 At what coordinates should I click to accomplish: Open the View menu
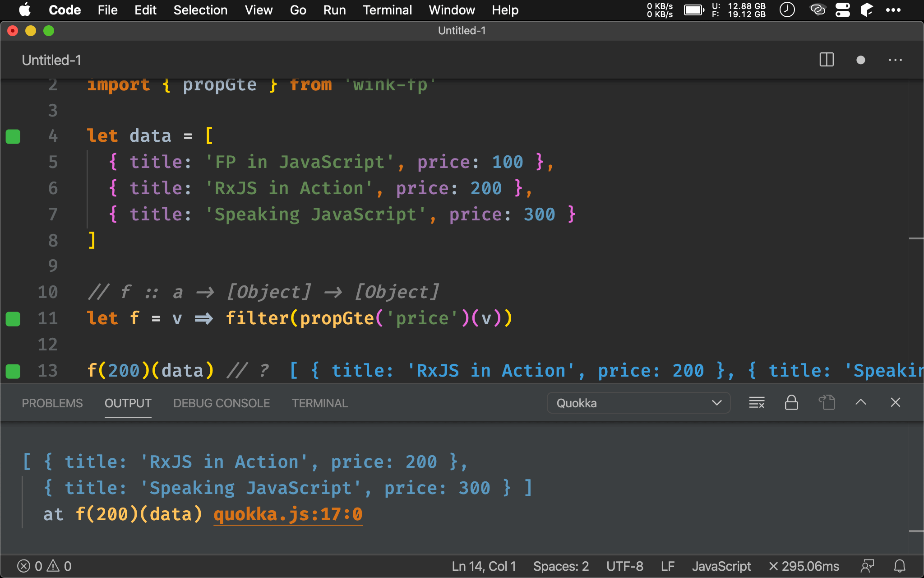pos(258,10)
